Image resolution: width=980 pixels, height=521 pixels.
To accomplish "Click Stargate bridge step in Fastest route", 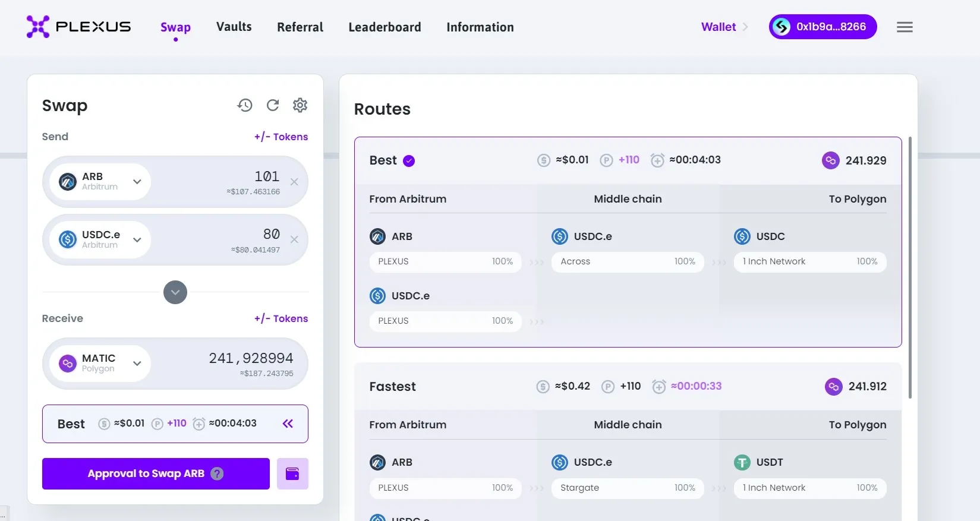I will pyautogui.click(x=628, y=488).
